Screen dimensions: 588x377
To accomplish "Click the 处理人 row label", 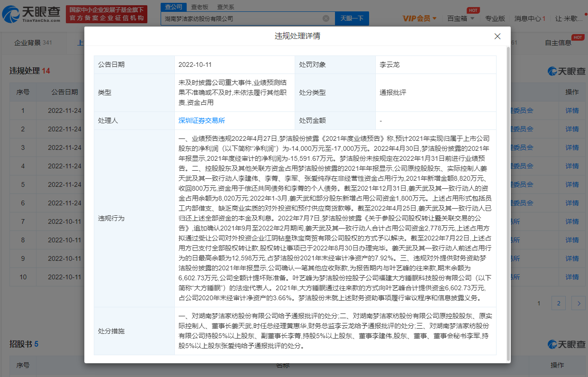I will tap(108, 121).
